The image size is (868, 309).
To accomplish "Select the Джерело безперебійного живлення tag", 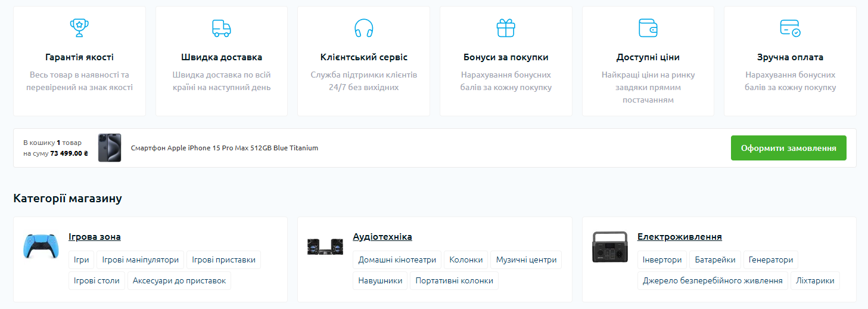I will pyautogui.click(x=713, y=280).
